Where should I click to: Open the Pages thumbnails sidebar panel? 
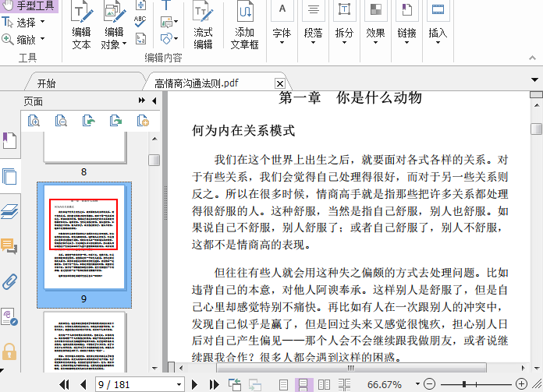click(x=9, y=176)
